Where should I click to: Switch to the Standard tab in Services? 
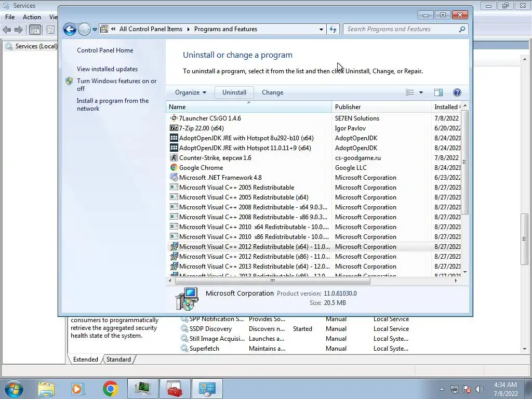[x=118, y=360]
